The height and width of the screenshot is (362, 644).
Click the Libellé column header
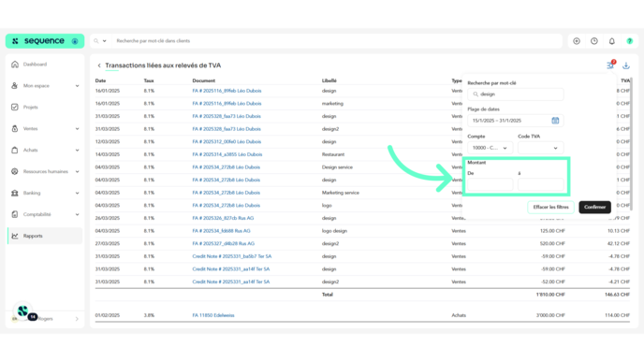[329, 80]
